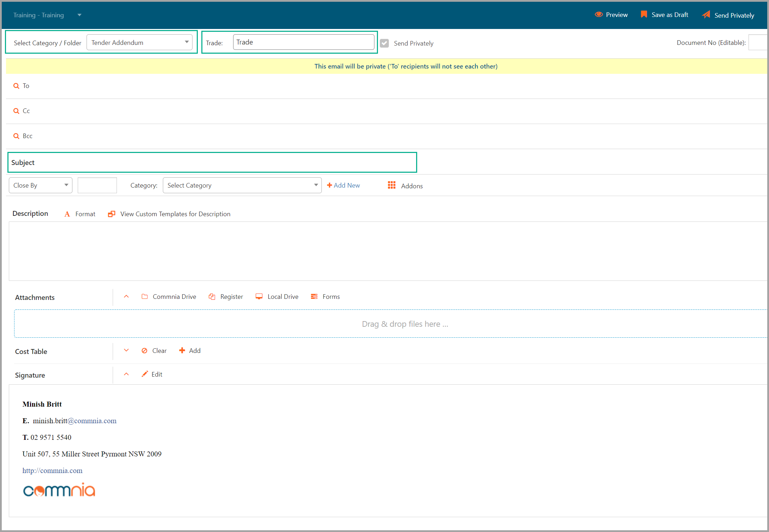
Task: Click the Commnia Drive folder icon
Action: click(x=144, y=296)
